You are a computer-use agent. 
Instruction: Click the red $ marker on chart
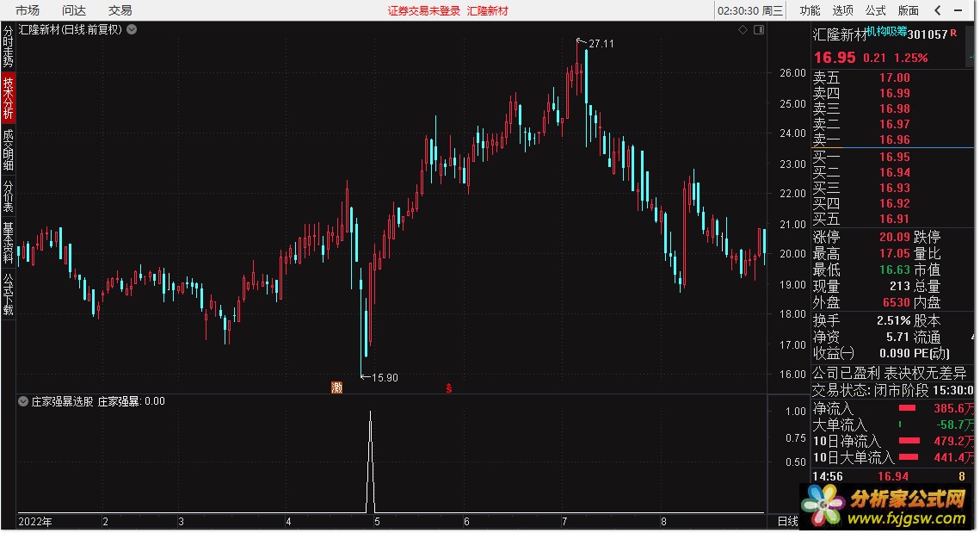click(x=449, y=387)
